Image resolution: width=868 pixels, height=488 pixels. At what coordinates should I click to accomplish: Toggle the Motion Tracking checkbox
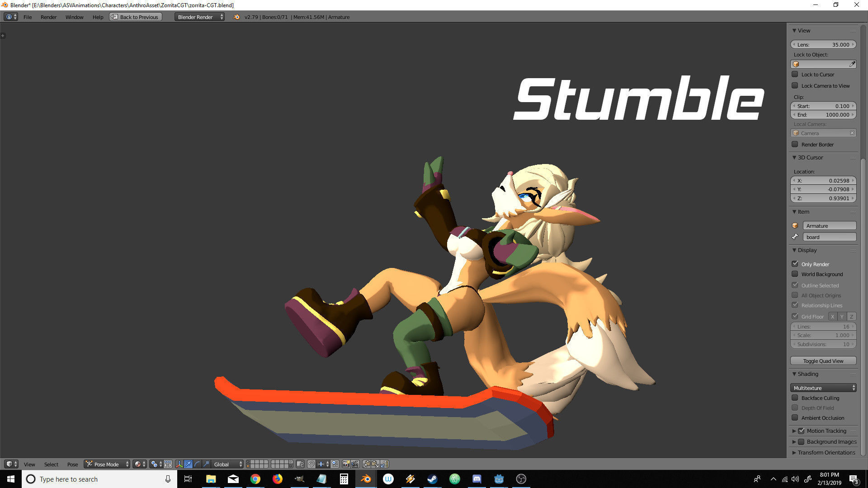[x=801, y=431]
